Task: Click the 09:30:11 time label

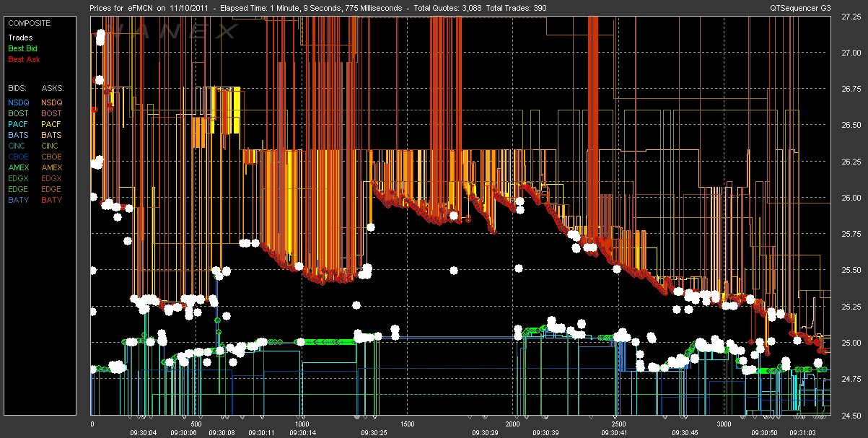Action: tap(262, 432)
